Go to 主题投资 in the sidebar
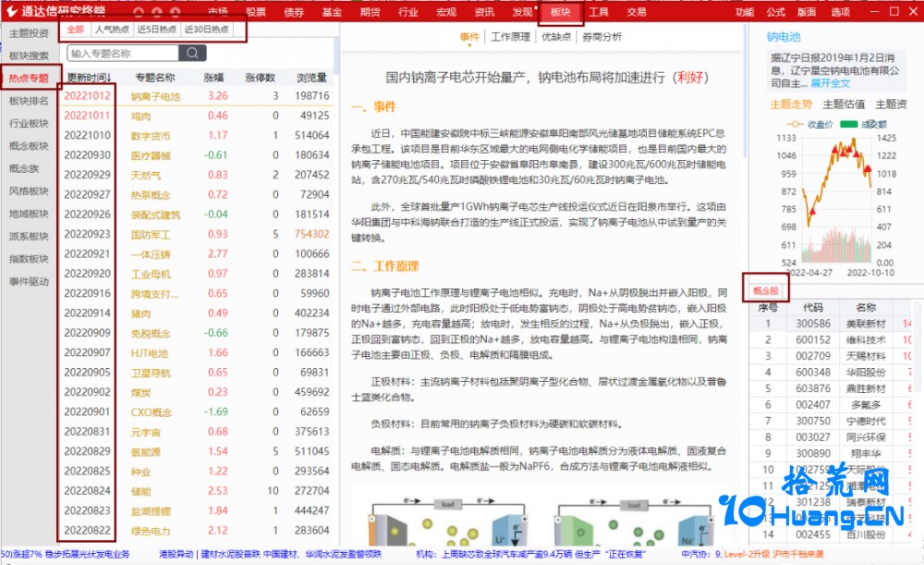Image resolution: width=924 pixels, height=565 pixels. tap(29, 33)
